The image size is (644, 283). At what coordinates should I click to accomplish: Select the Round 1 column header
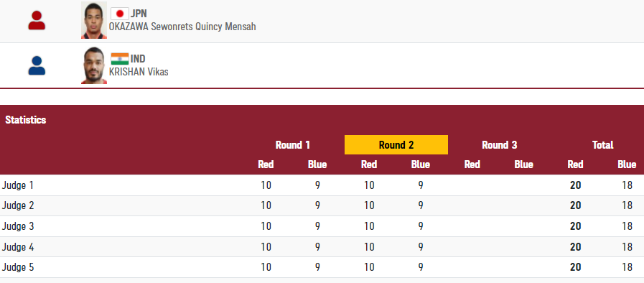pos(292,145)
